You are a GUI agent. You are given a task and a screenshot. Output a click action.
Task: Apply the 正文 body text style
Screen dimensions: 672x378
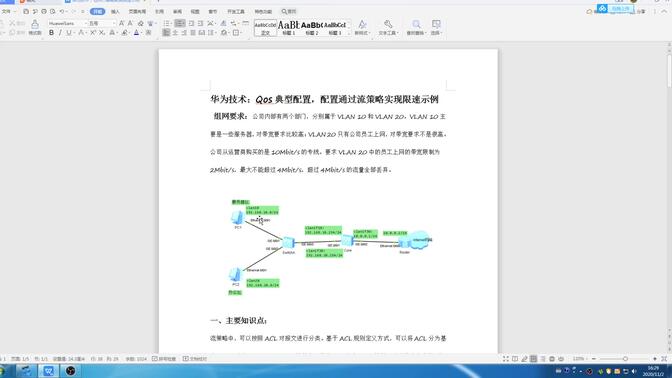[x=265, y=27]
